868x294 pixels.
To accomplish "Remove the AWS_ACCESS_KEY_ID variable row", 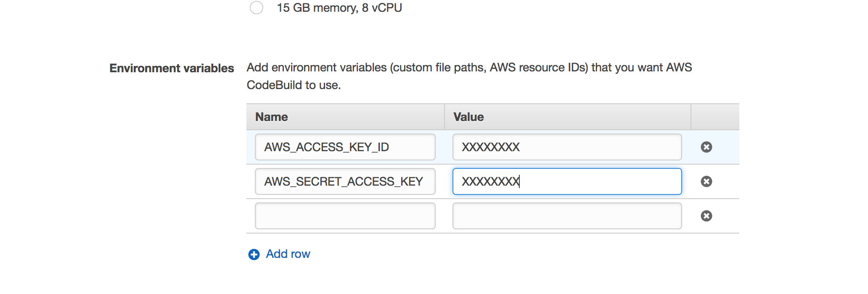I will point(707,147).
